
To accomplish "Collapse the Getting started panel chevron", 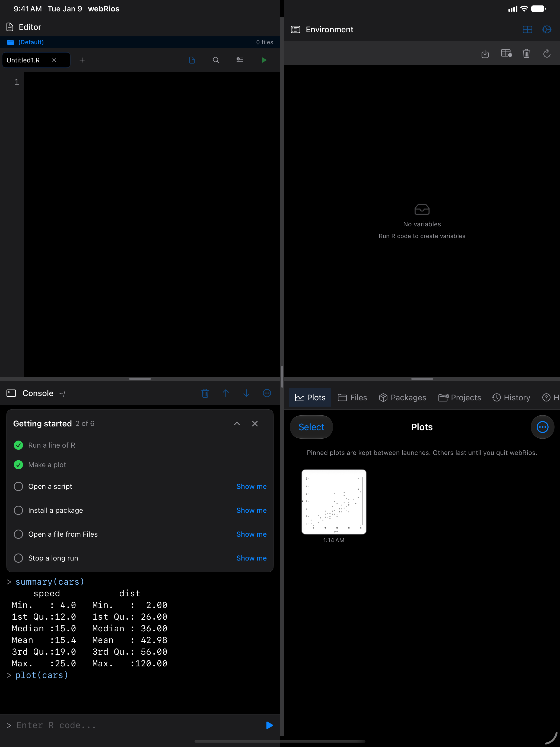I will click(237, 423).
